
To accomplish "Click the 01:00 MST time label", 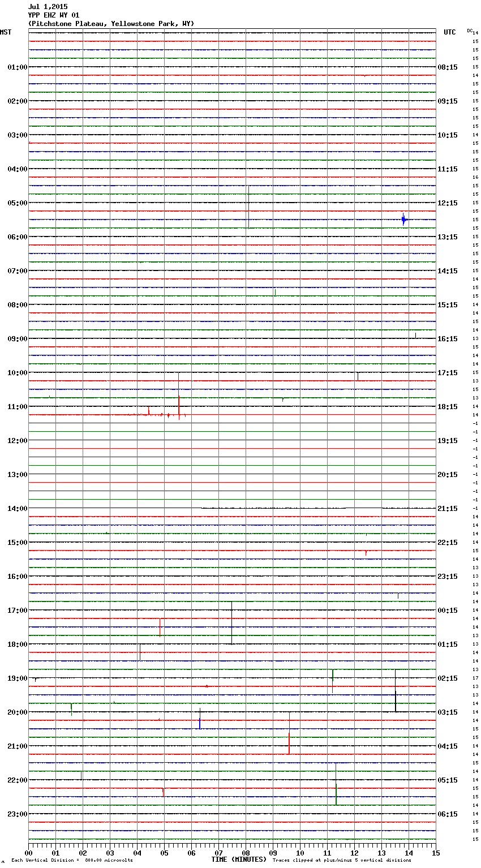I will [18, 67].
